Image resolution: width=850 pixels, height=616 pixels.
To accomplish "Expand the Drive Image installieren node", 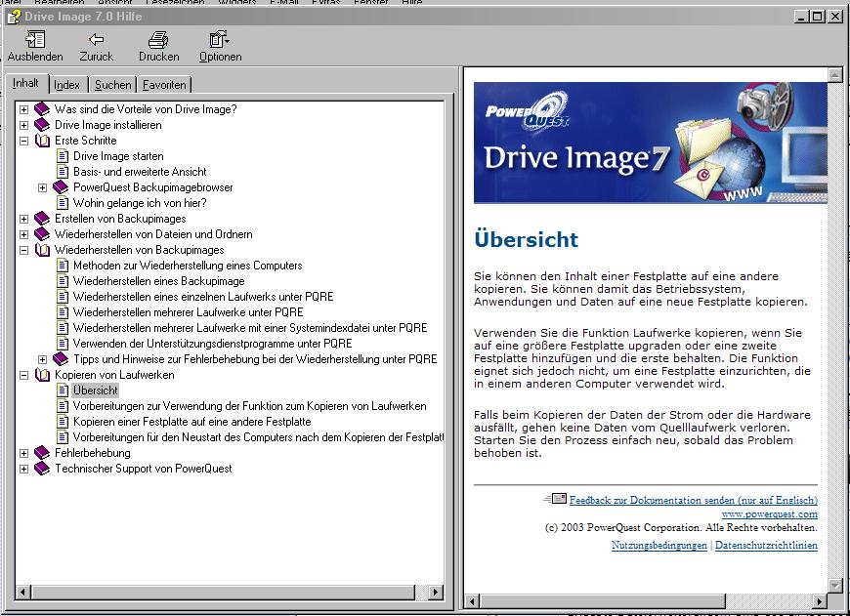I will point(23,125).
